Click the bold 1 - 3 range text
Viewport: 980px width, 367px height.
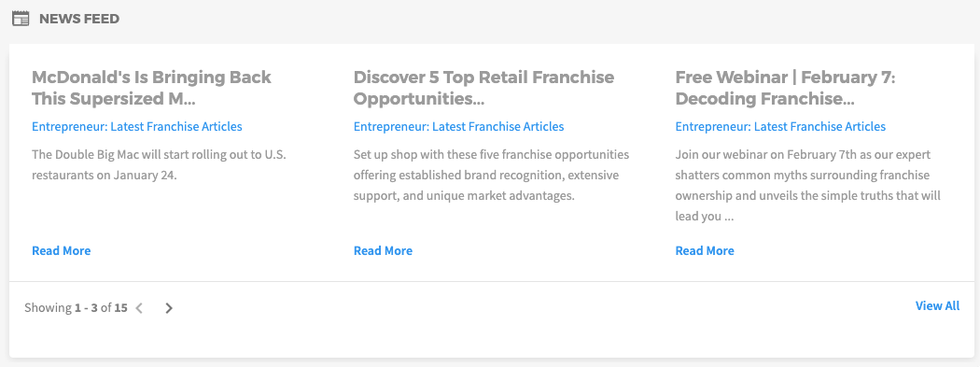tap(86, 307)
